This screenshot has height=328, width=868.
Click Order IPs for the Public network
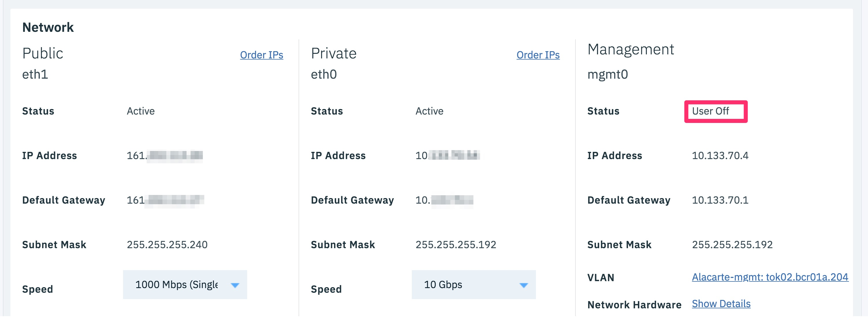pos(262,55)
